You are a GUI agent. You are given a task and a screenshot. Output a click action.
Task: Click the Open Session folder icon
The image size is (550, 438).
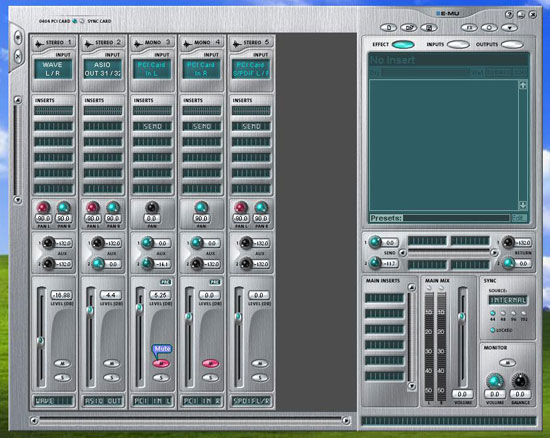tap(408, 27)
